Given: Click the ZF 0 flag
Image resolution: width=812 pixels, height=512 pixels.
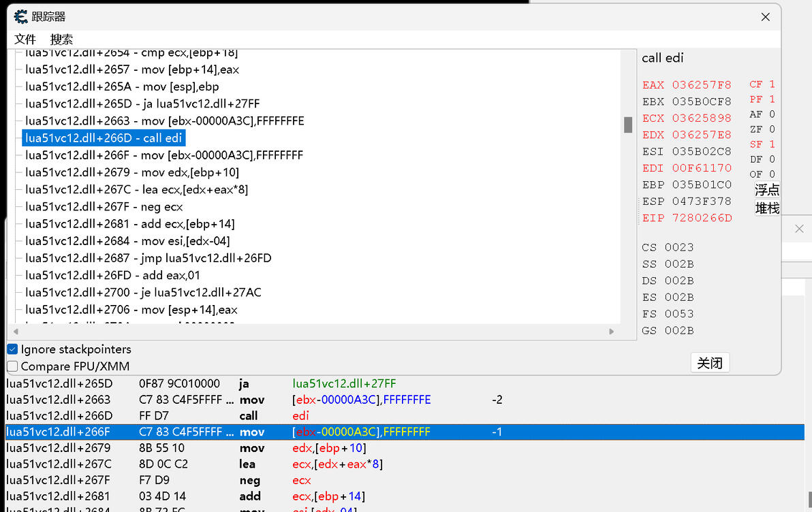Looking at the screenshot, I should (762, 129).
